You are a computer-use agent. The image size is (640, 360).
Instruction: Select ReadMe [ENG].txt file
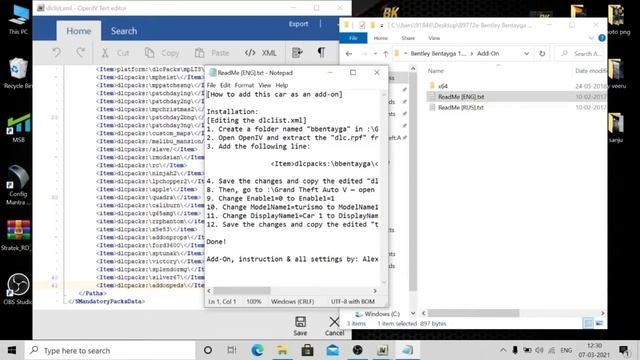pos(461,97)
